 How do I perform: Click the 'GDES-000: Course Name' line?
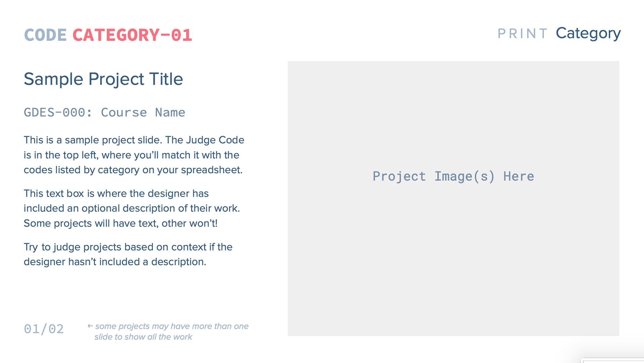[x=104, y=112]
